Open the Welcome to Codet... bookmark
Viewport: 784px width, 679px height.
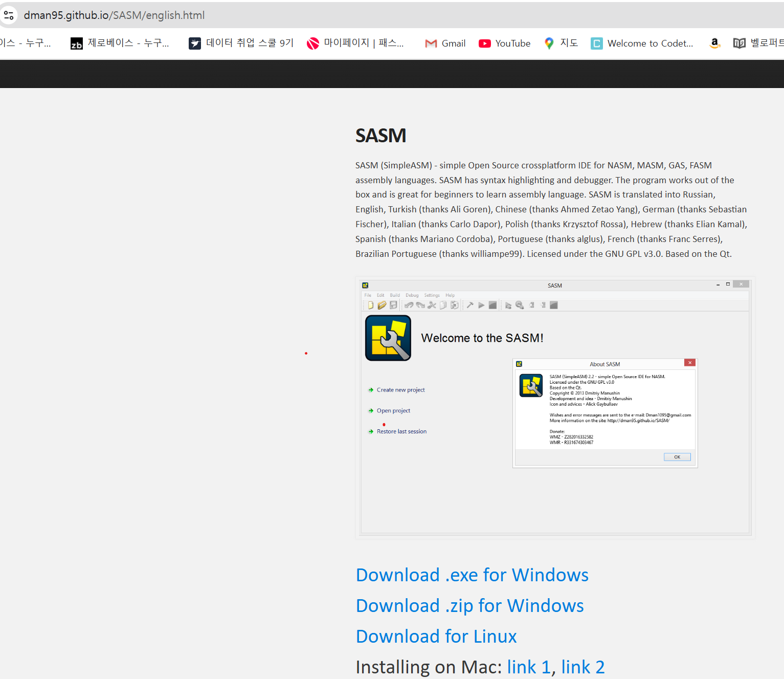(642, 43)
